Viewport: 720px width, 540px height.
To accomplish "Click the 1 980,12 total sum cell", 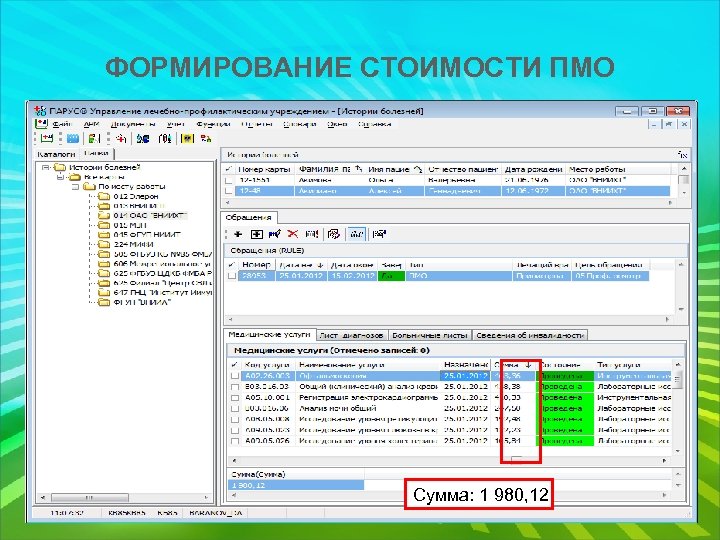I will [x=295, y=485].
